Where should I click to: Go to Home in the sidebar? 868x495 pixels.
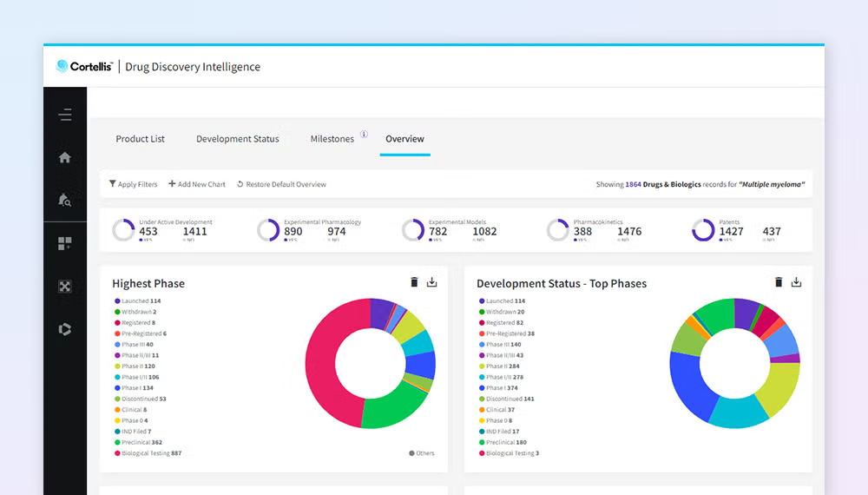[x=65, y=158]
